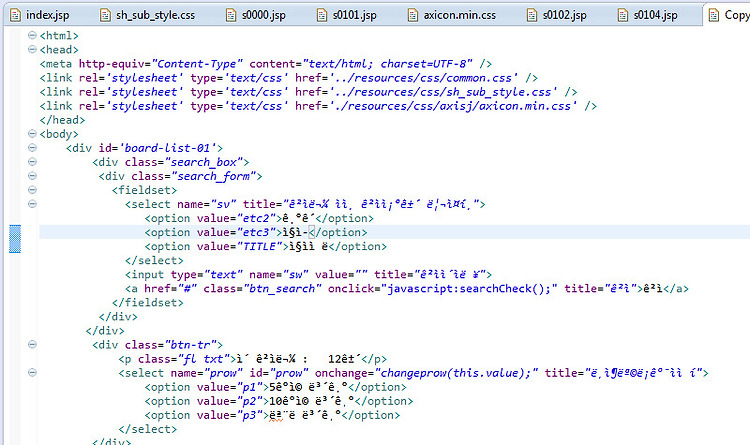Click the </fieldset> closing tag
750x445 pixels.
point(147,303)
